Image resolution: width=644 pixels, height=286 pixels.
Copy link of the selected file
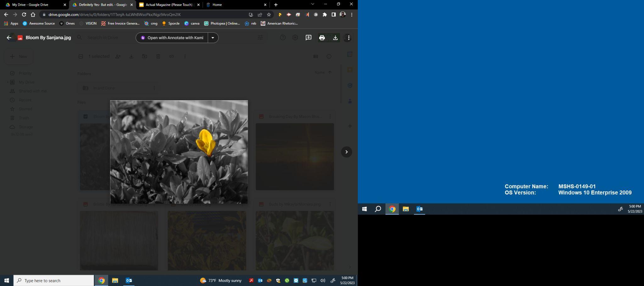coord(172,57)
